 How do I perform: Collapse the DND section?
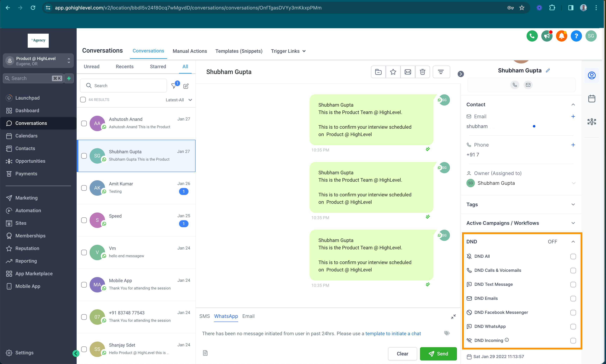574,241
